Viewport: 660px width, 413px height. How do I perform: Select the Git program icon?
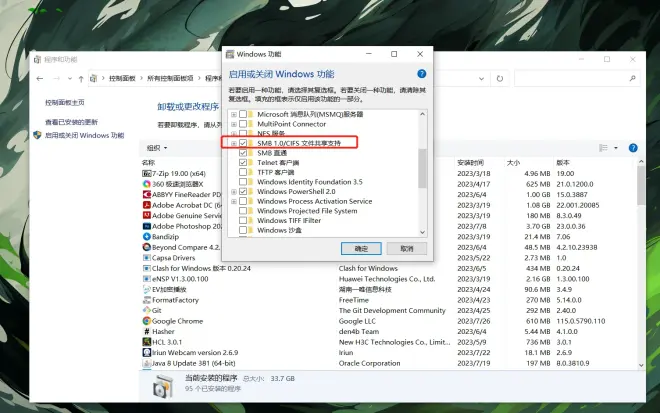[x=146, y=310]
